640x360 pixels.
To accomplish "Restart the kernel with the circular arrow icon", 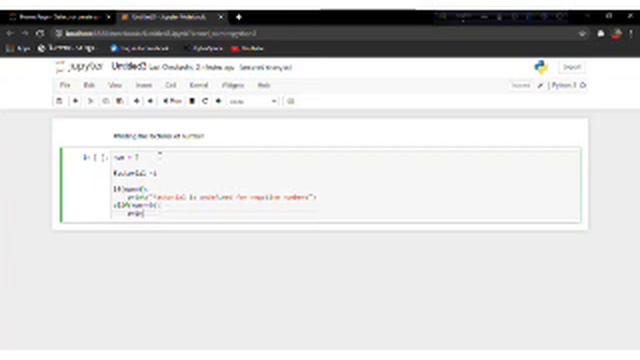I will [x=205, y=101].
